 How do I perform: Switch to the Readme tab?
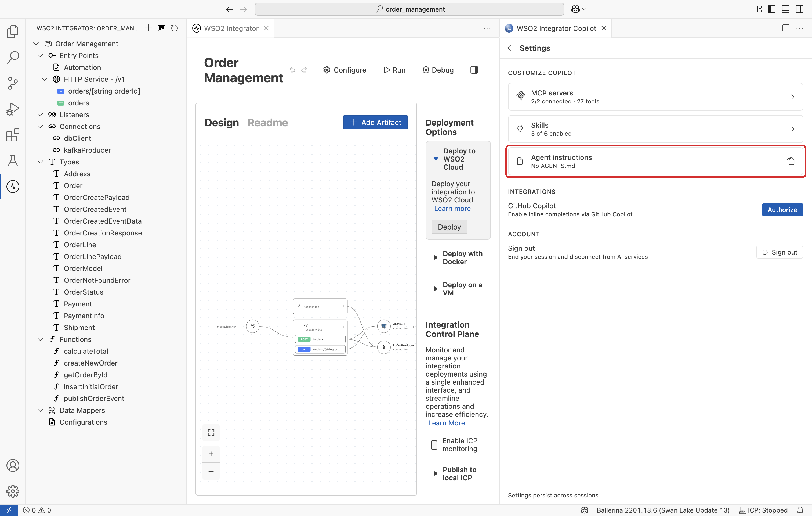click(x=268, y=123)
